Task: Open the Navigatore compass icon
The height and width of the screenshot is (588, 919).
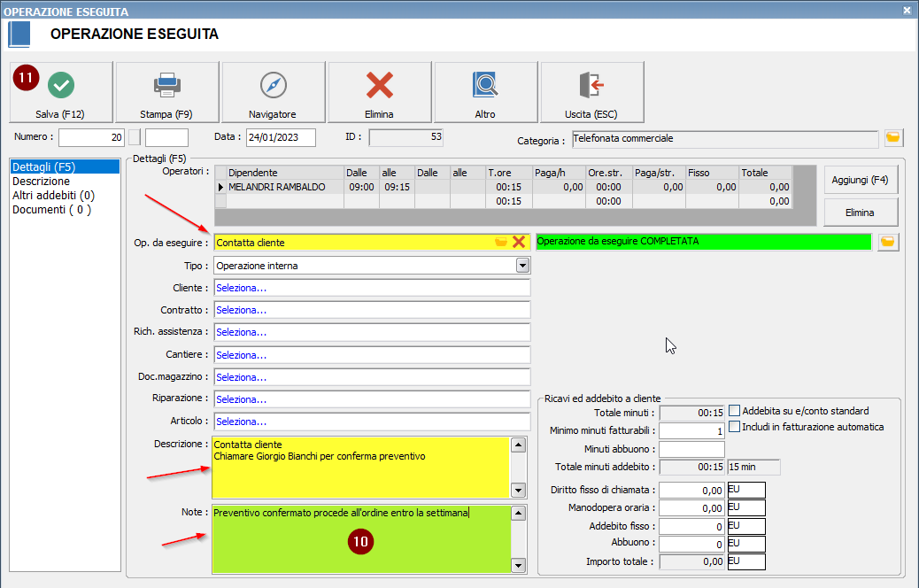Action: coord(274,85)
